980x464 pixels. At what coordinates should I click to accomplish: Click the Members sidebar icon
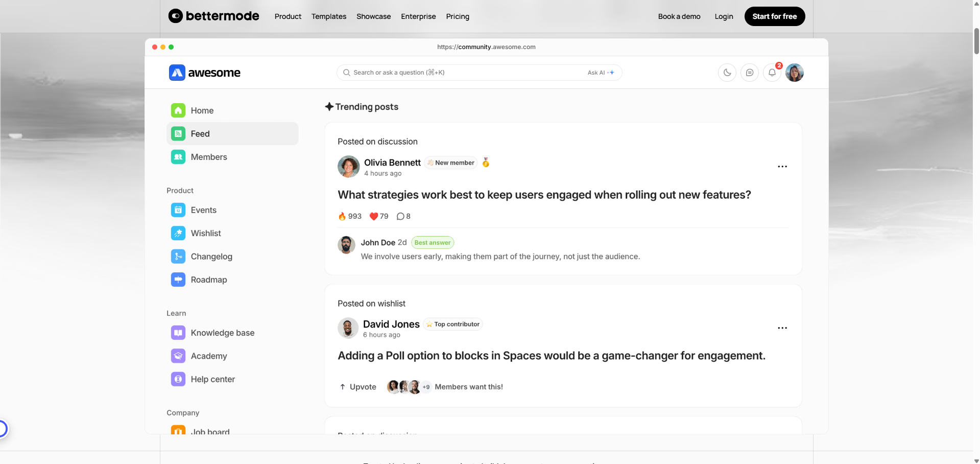(x=178, y=157)
